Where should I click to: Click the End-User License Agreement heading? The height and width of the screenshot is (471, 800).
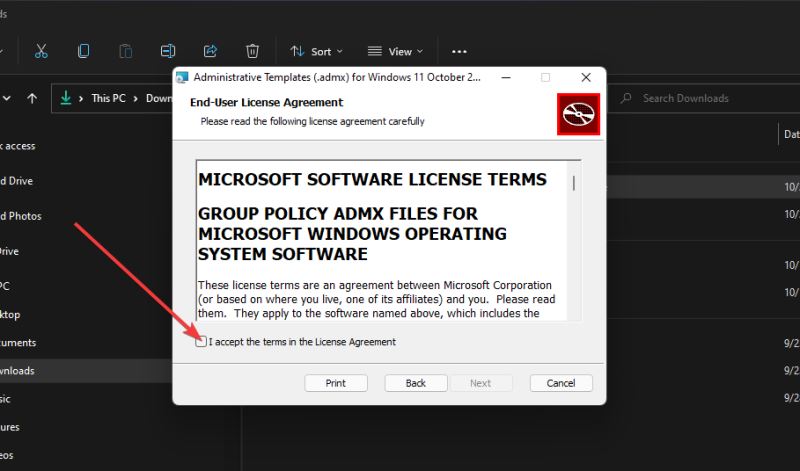coord(266,103)
